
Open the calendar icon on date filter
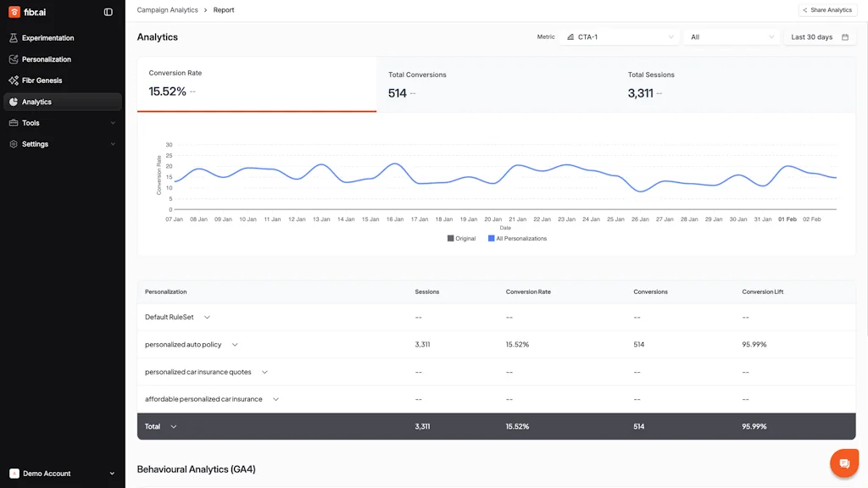844,36
